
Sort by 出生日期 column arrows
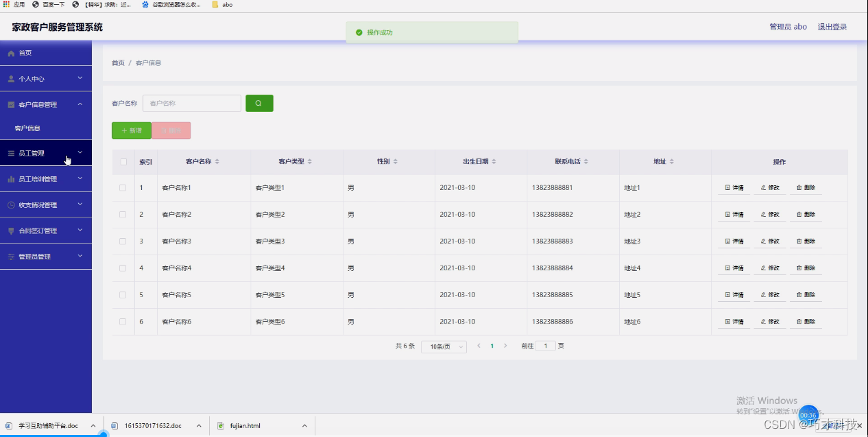tap(494, 162)
